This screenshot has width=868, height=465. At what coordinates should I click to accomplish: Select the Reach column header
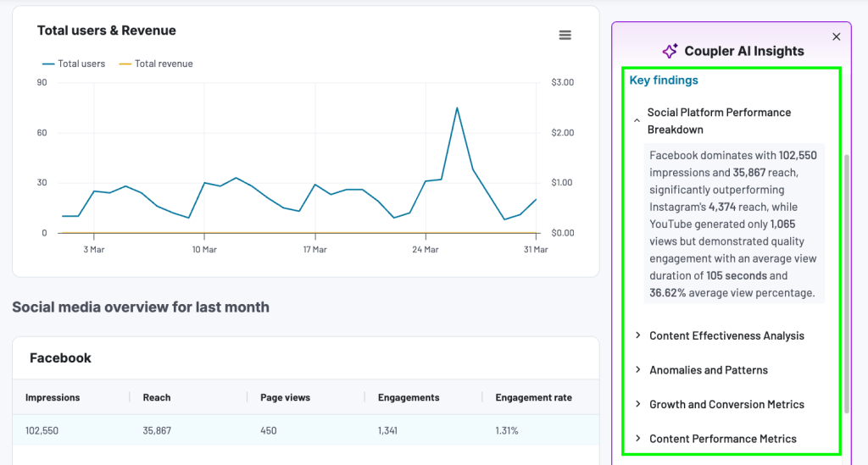[x=157, y=397]
